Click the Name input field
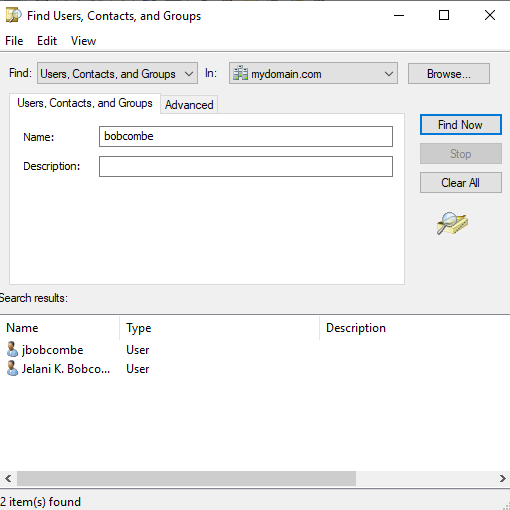510x510 pixels. coord(246,136)
